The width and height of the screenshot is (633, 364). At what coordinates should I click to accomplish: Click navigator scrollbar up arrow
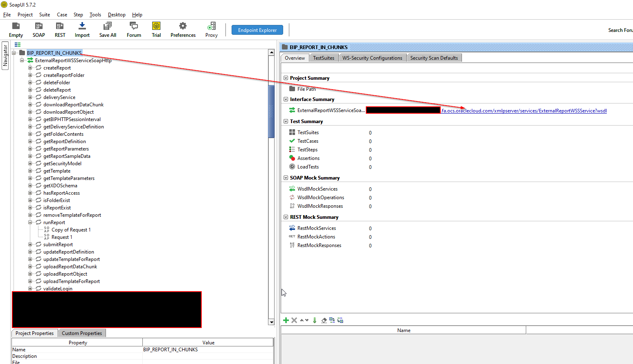pyautogui.click(x=271, y=52)
